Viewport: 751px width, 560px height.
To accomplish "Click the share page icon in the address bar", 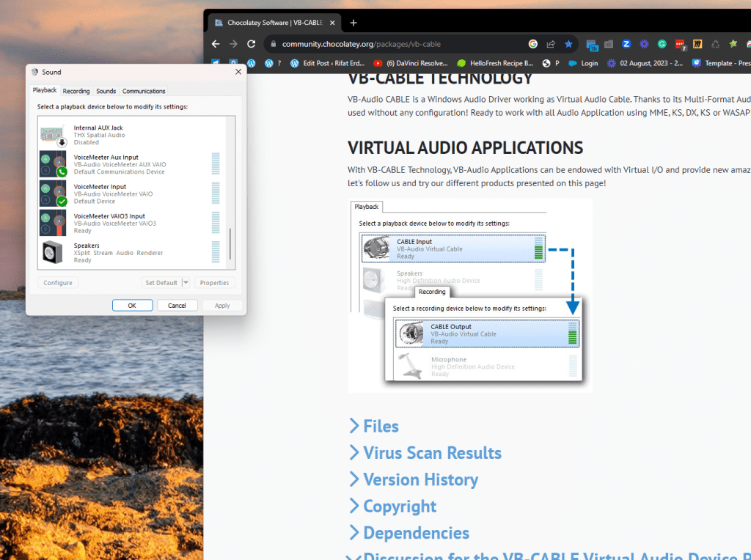I will 550,44.
